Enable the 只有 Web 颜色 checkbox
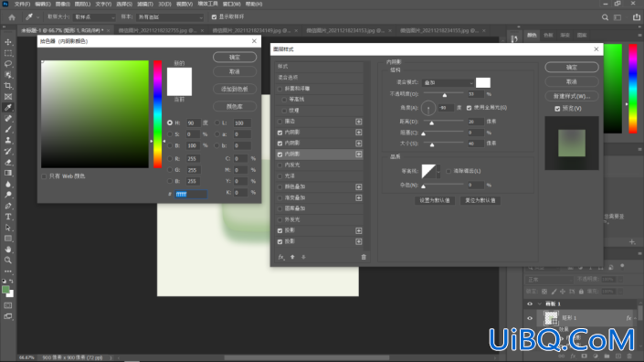 click(44, 176)
